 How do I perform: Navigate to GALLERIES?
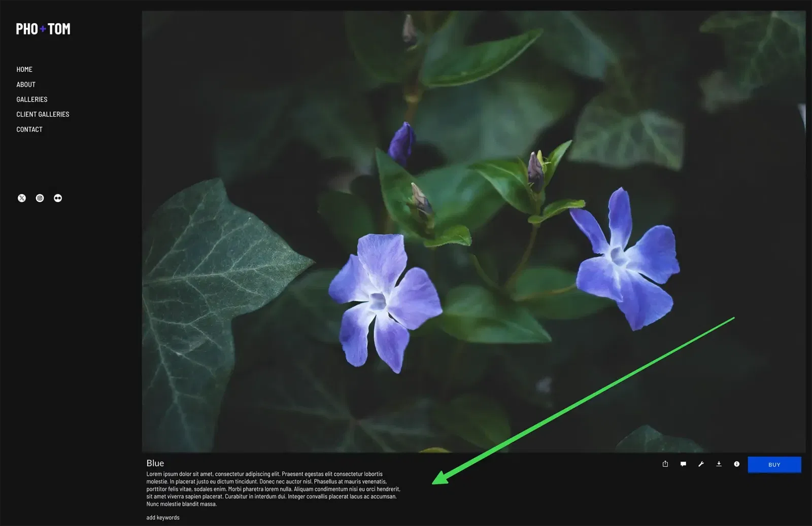pos(32,99)
